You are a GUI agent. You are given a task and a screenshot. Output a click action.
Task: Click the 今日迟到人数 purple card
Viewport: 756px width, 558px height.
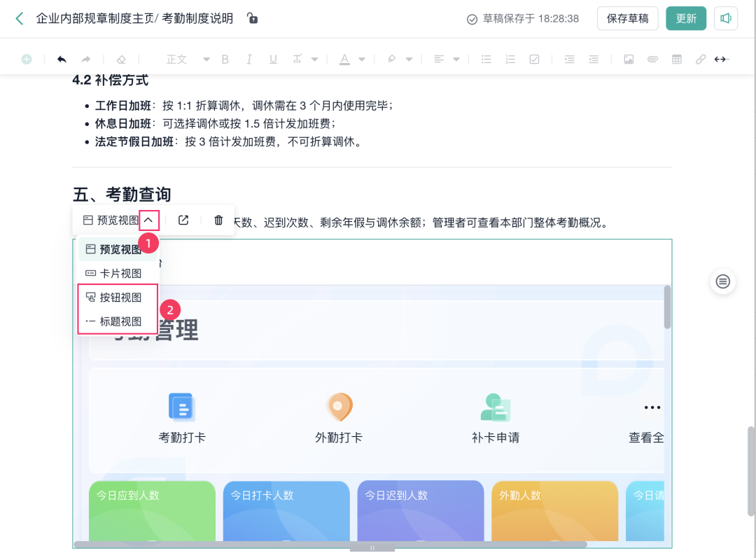421,510
